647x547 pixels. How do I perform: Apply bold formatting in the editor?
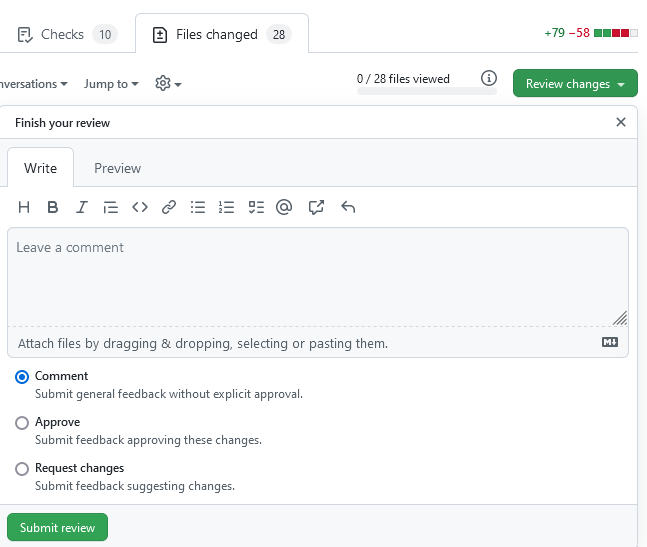tap(53, 207)
